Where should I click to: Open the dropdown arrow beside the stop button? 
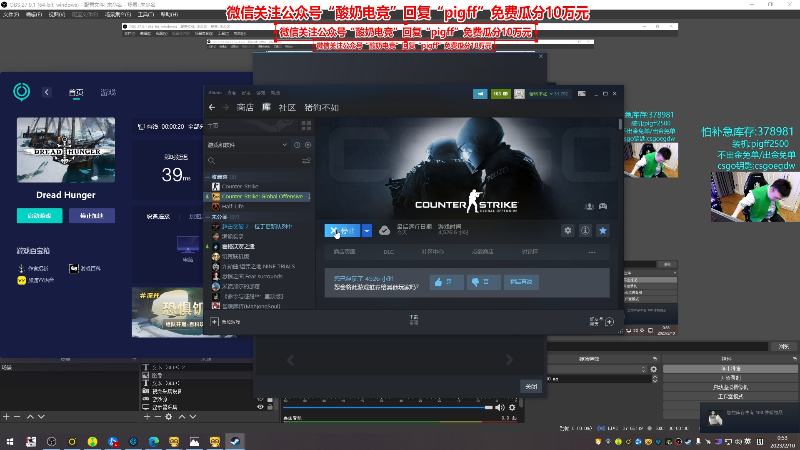click(367, 231)
